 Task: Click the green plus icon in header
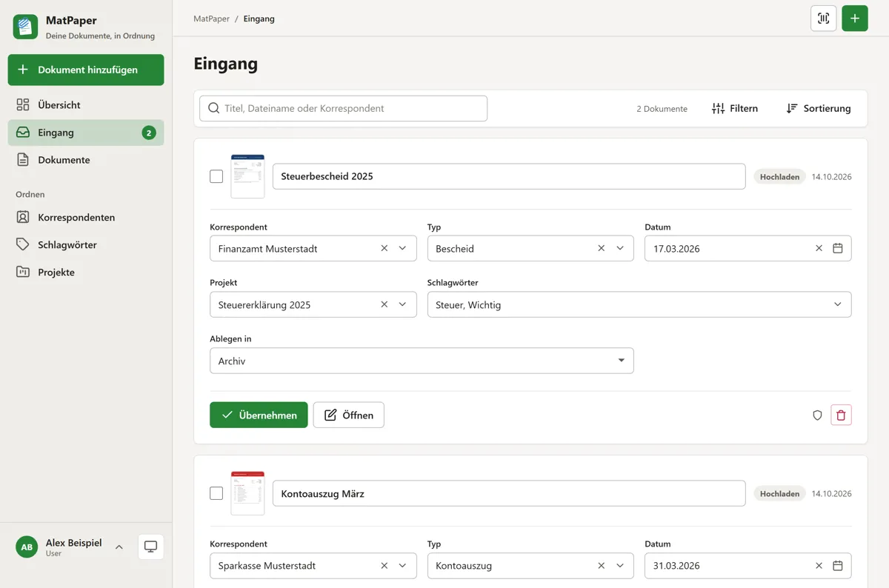(855, 19)
